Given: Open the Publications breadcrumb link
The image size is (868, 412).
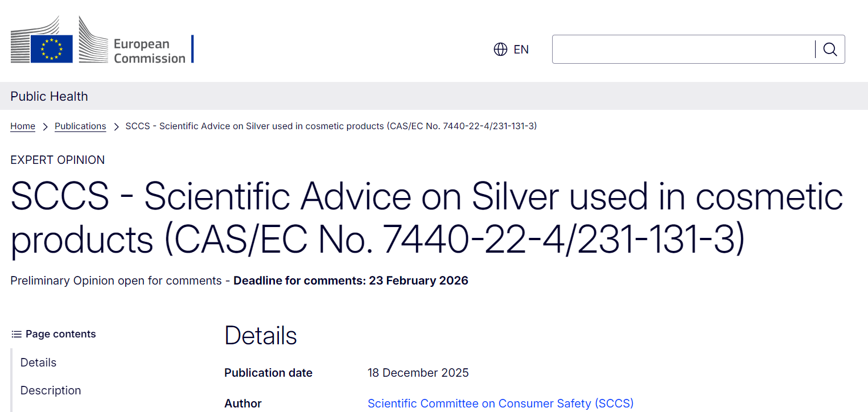Looking at the screenshot, I should click(80, 126).
